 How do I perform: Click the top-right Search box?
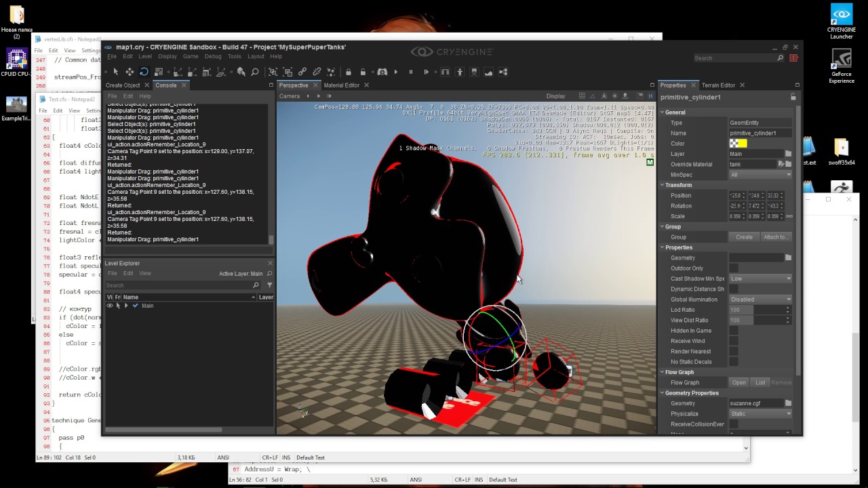738,58
